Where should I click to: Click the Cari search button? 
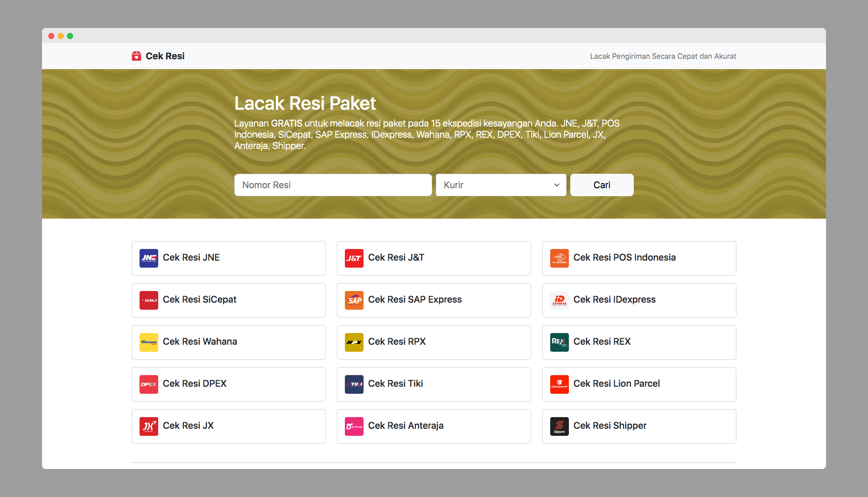point(602,185)
